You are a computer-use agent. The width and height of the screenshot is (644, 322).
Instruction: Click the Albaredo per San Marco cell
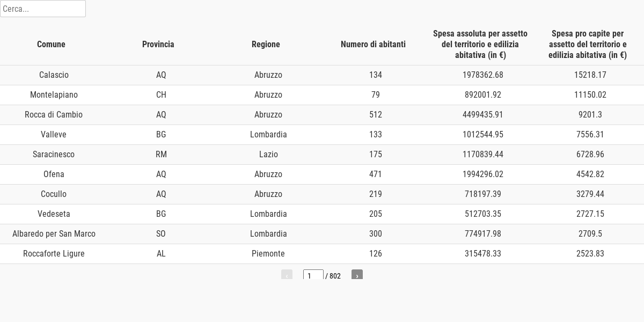(x=54, y=234)
